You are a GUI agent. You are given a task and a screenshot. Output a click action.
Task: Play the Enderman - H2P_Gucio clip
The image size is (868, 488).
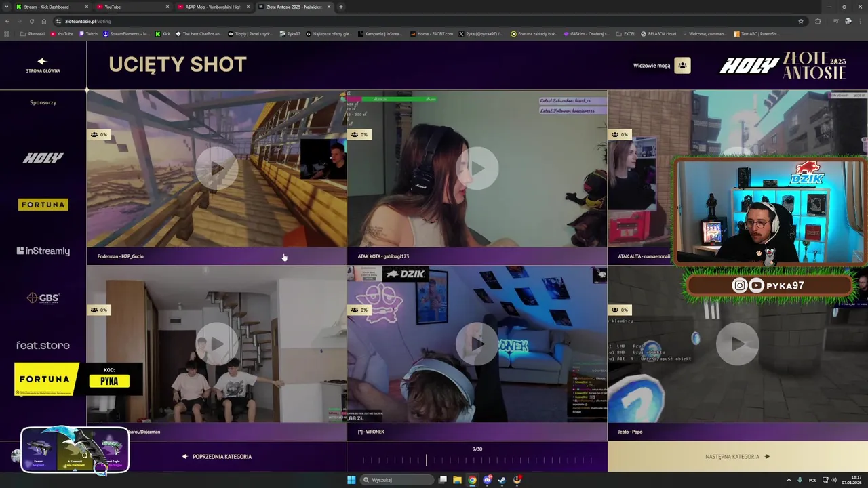216,168
